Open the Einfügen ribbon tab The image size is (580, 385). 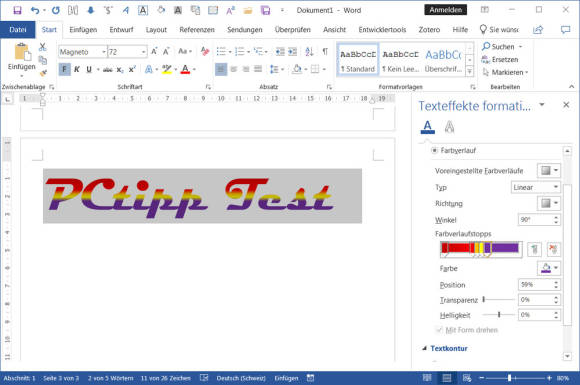(x=83, y=30)
